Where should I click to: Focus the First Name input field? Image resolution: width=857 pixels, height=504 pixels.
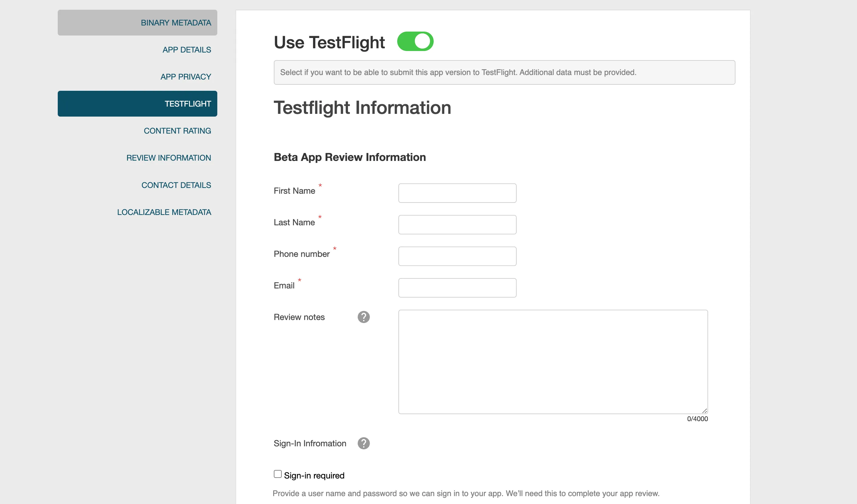pyautogui.click(x=457, y=193)
